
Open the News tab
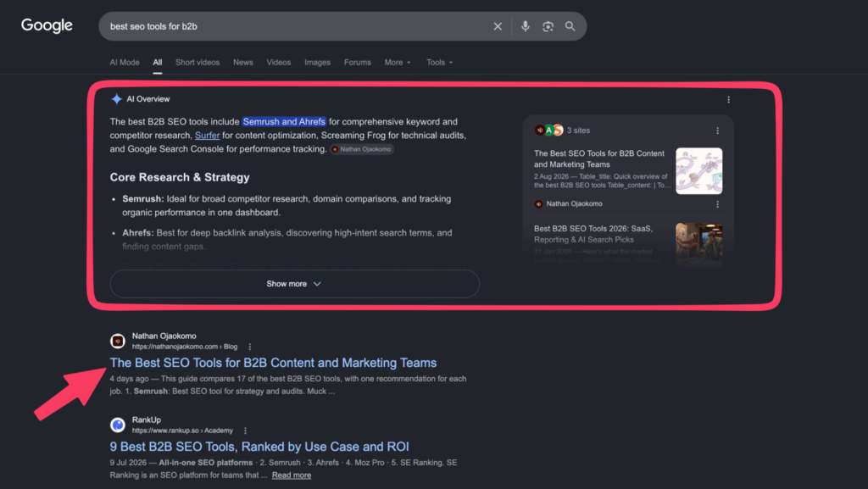point(243,63)
